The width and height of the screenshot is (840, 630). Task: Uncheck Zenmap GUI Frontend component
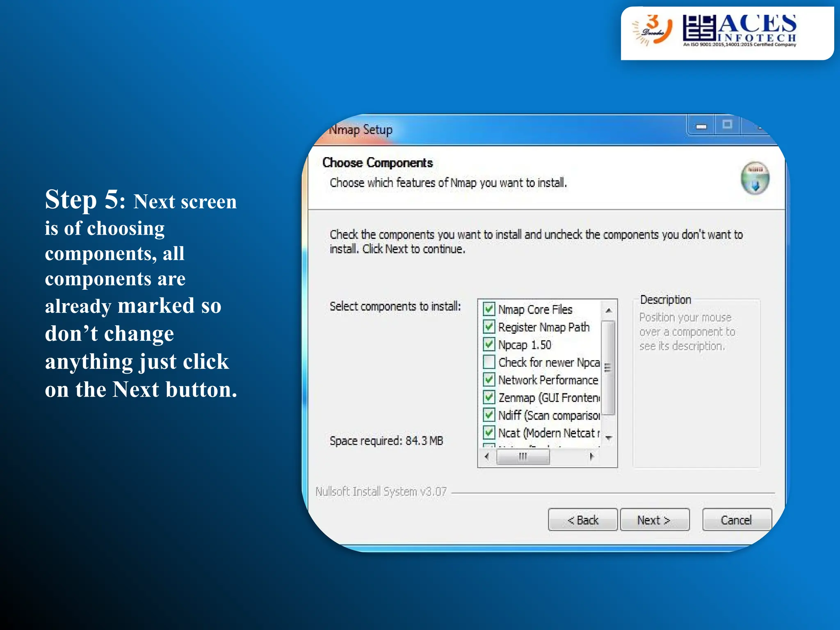(489, 397)
